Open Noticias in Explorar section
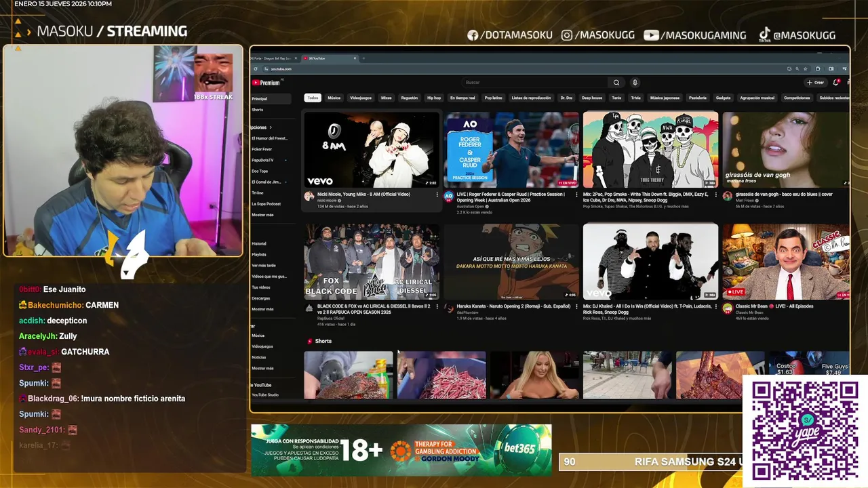Image resolution: width=868 pixels, height=488 pixels. point(259,357)
